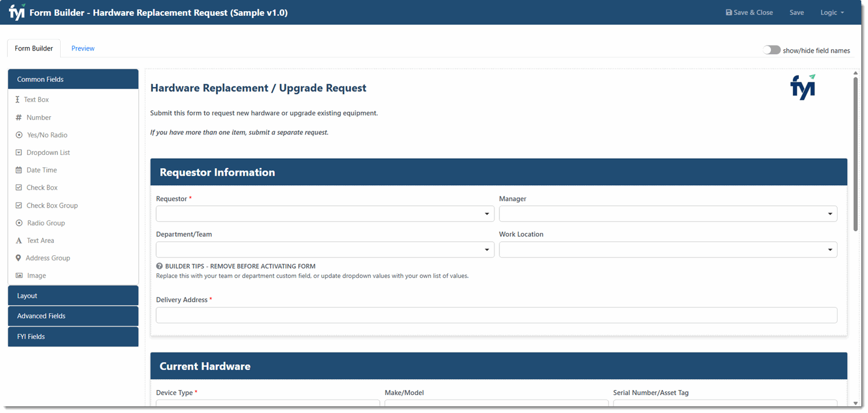This screenshot has width=868, height=413.
Task: Select the Number field label
Action: [39, 117]
